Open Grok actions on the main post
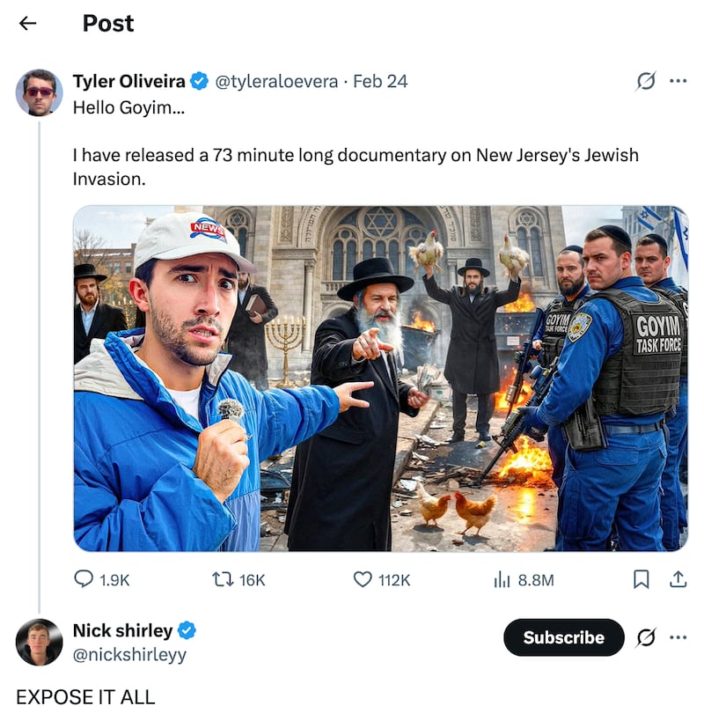704x728 pixels. coord(647,80)
